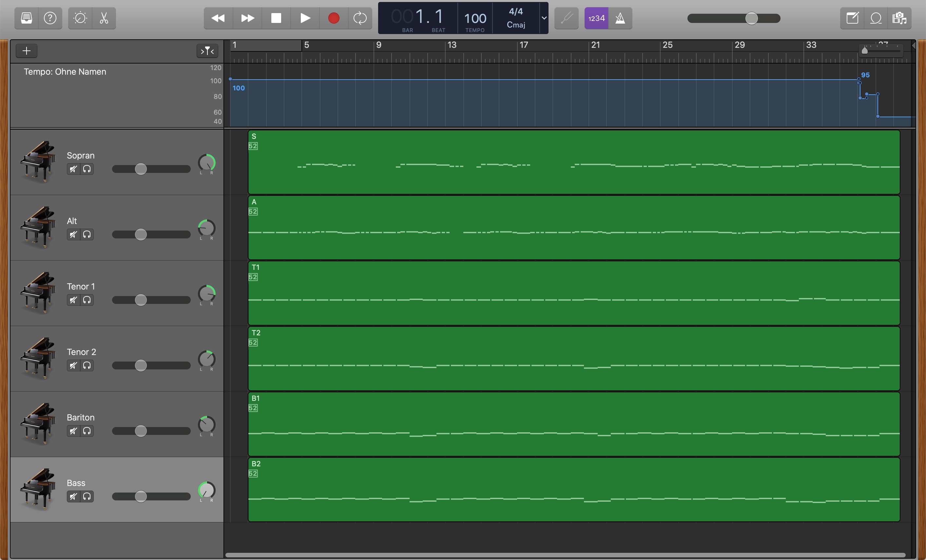Add a new track with plus button
The image size is (926, 560).
pos(26,51)
